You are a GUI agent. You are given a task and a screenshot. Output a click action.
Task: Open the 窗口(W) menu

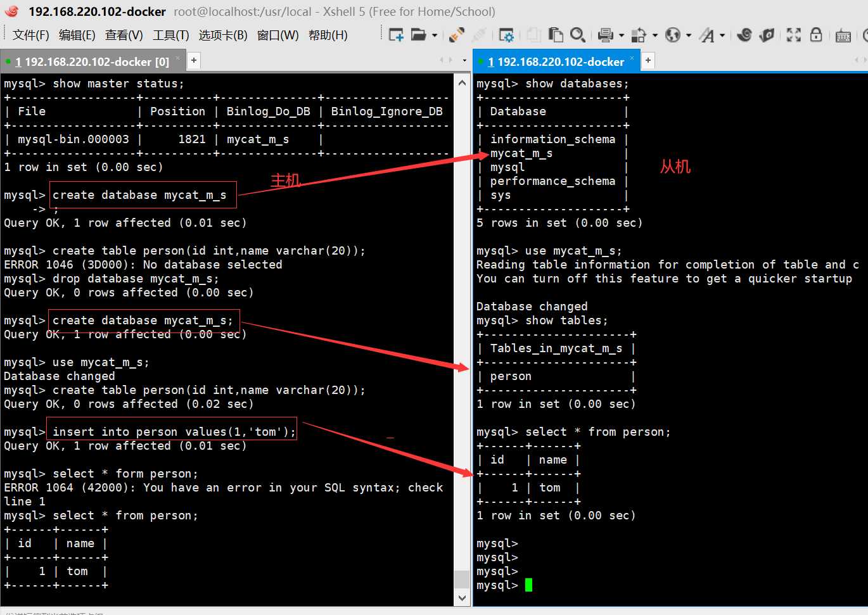coord(278,35)
